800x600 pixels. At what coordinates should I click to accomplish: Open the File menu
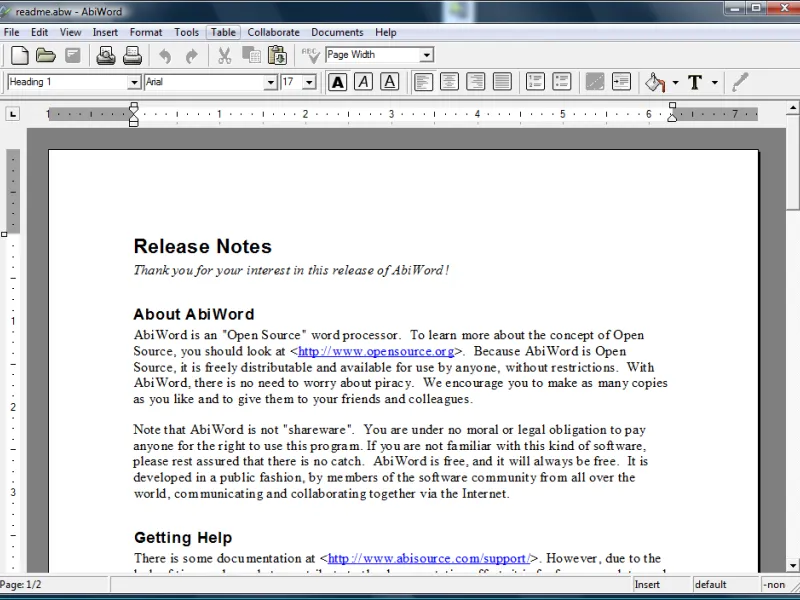point(11,32)
